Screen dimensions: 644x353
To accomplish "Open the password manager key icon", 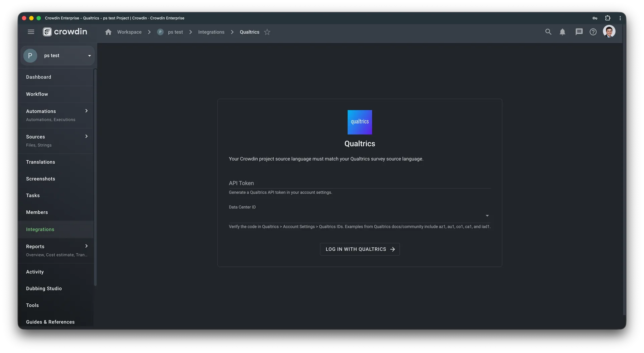I will pos(595,18).
